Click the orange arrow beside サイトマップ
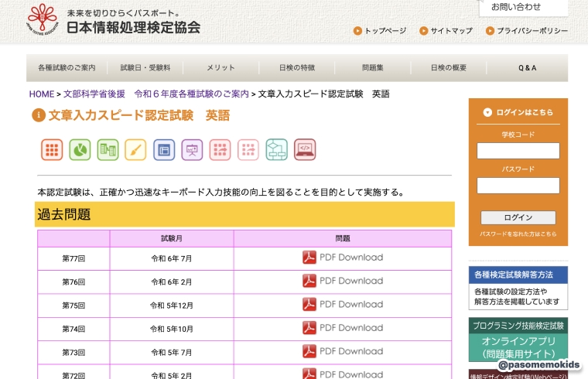This screenshot has width=588, height=379. 424,31
